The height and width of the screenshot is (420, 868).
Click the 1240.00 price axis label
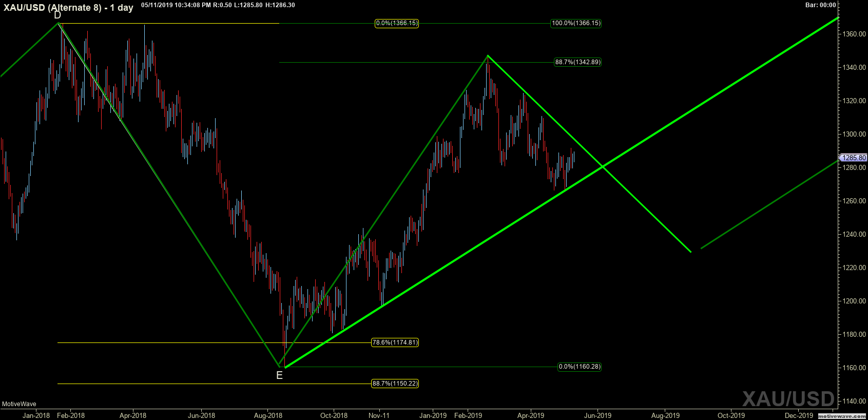pos(854,234)
